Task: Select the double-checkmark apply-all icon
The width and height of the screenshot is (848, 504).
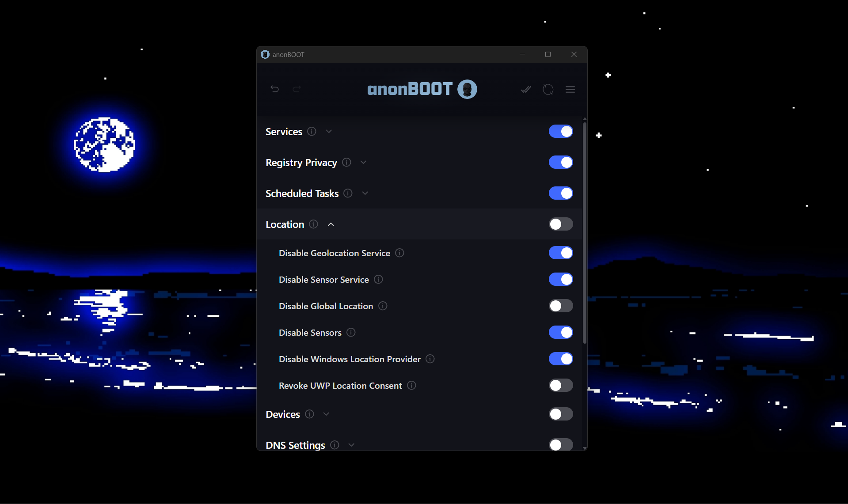Action: click(x=525, y=89)
